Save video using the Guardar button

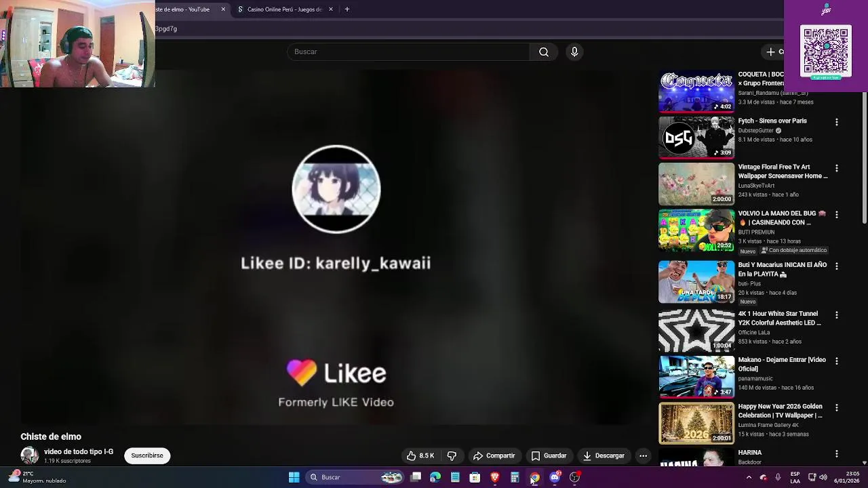549,456
